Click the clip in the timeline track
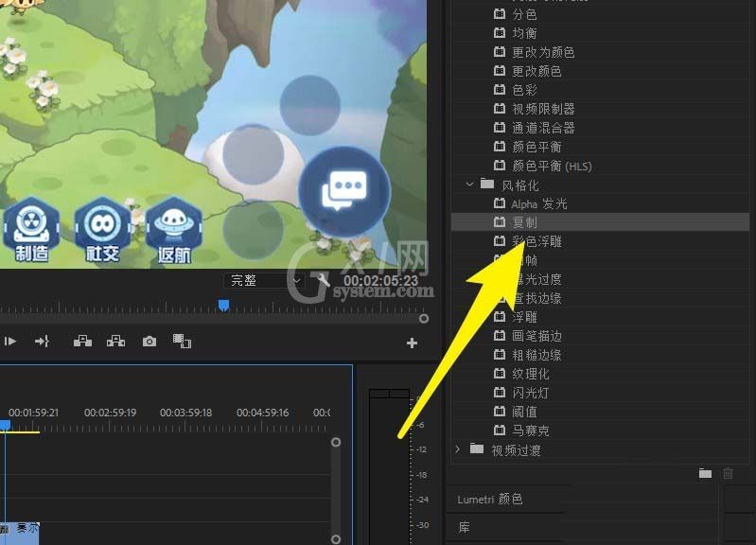 (x=19, y=533)
